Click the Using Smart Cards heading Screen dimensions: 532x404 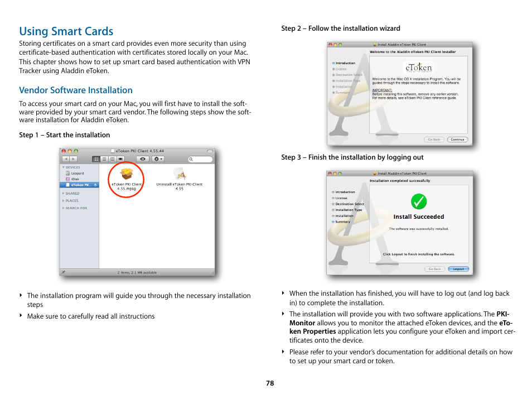click(x=66, y=31)
